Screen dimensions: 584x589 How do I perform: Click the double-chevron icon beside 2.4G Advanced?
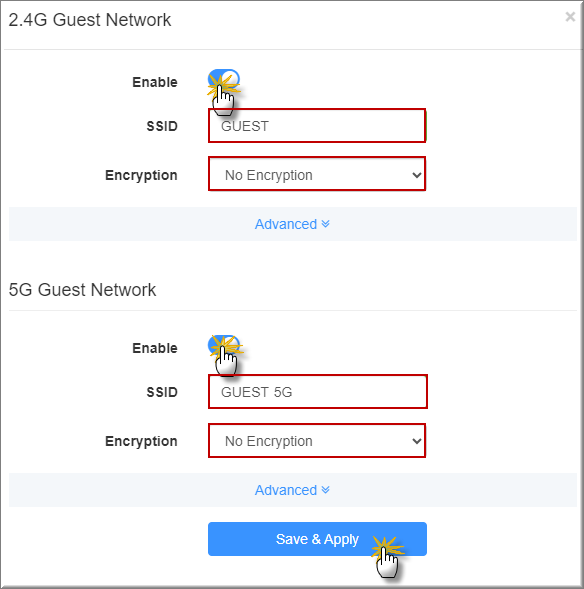click(326, 224)
